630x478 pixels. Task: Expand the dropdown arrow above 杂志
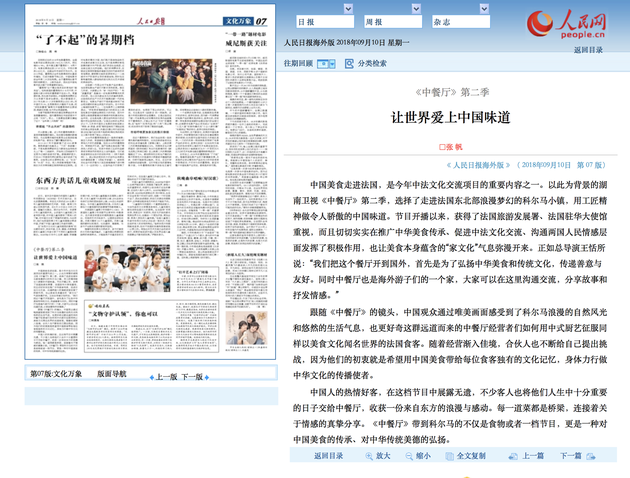click(484, 8)
